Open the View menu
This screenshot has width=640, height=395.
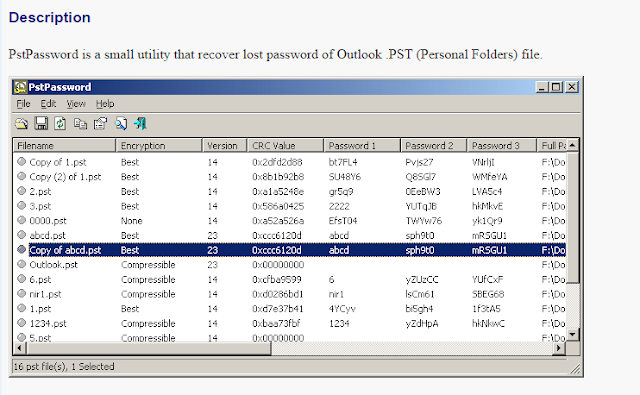(76, 104)
